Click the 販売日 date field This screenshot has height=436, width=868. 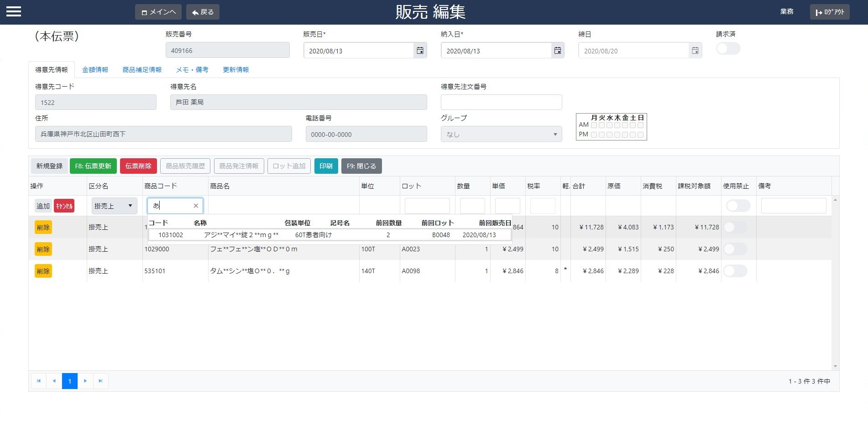(x=359, y=51)
